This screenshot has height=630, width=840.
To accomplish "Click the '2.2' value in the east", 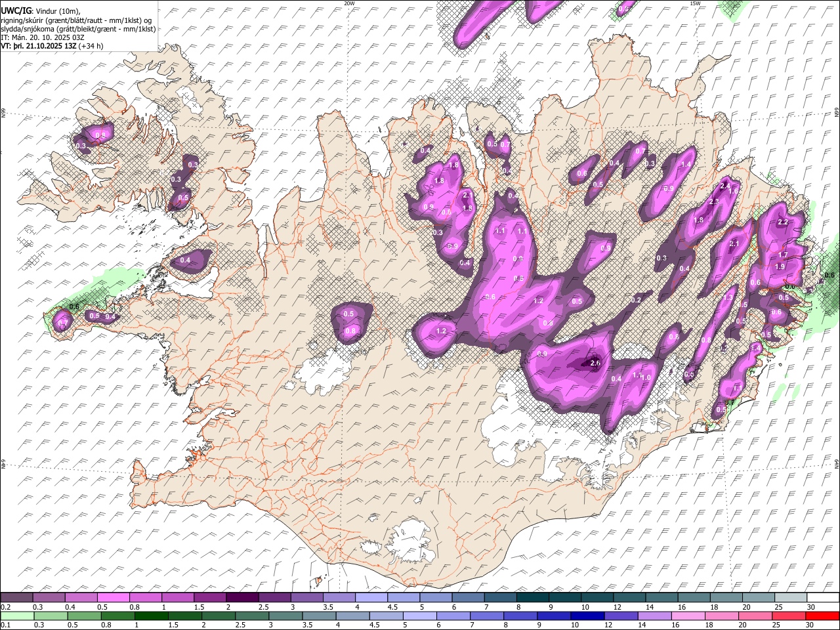I will click(782, 222).
